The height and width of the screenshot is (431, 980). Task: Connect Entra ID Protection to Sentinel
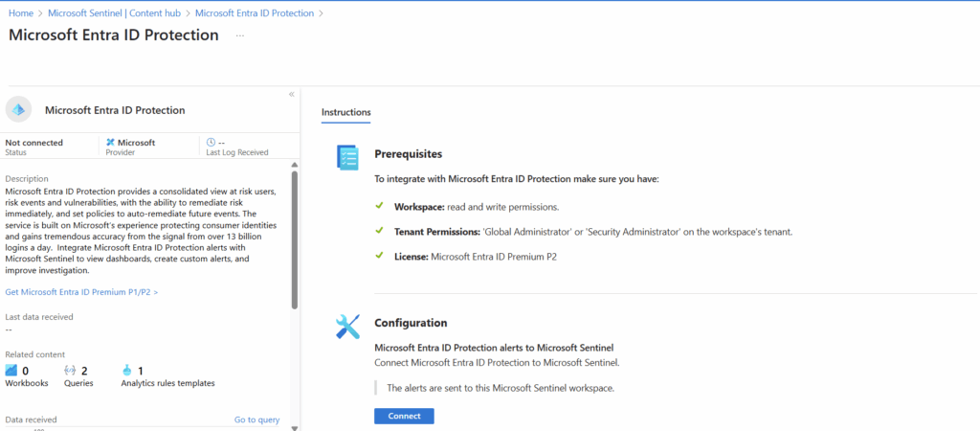point(404,416)
